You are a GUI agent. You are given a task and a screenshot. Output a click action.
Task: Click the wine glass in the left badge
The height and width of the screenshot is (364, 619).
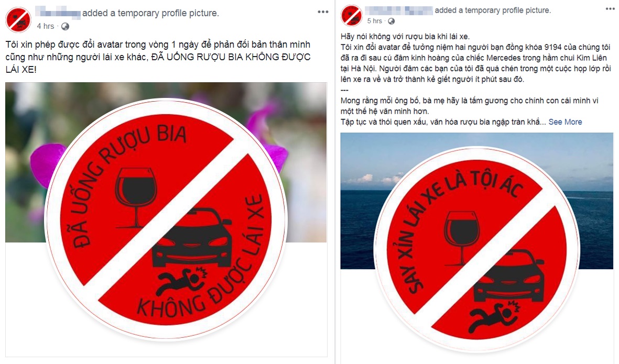(135, 197)
